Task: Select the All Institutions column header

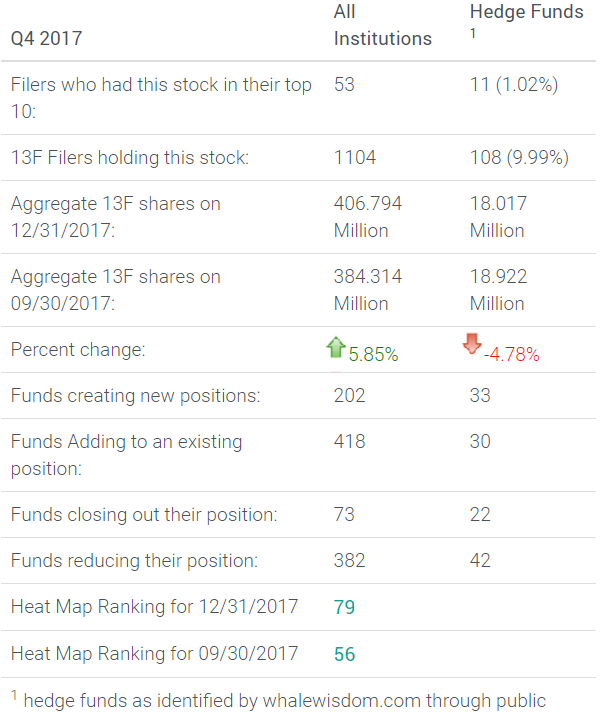Action: tap(382, 26)
